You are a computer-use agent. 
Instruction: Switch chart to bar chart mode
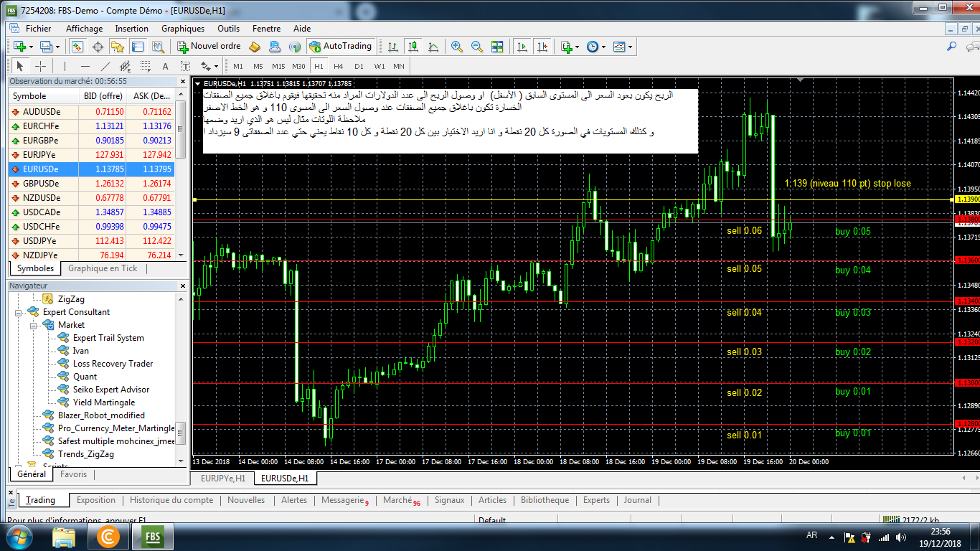(x=393, y=47)
